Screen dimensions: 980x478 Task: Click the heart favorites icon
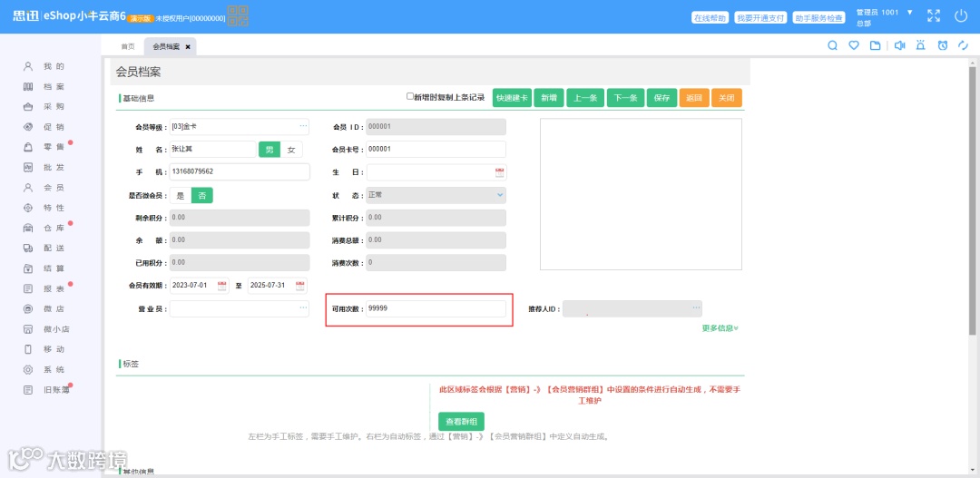pos(854,45)
